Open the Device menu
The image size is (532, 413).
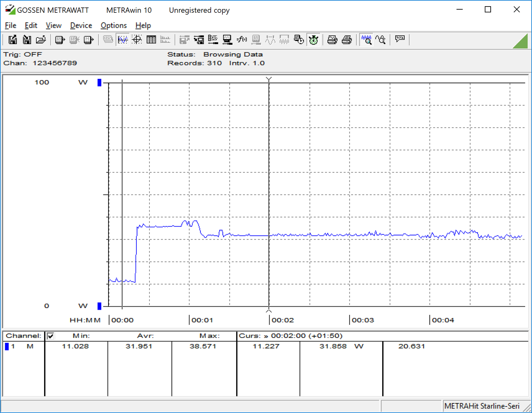81,25
